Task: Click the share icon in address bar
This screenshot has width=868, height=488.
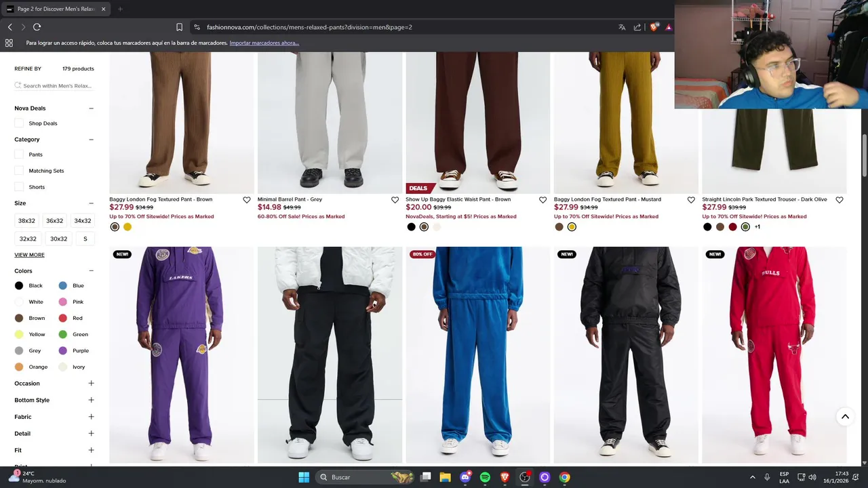Action: [637, 27]
